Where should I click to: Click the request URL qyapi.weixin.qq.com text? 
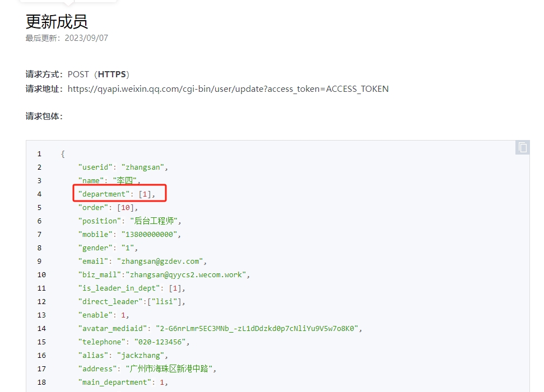click(x=228, y=89)
